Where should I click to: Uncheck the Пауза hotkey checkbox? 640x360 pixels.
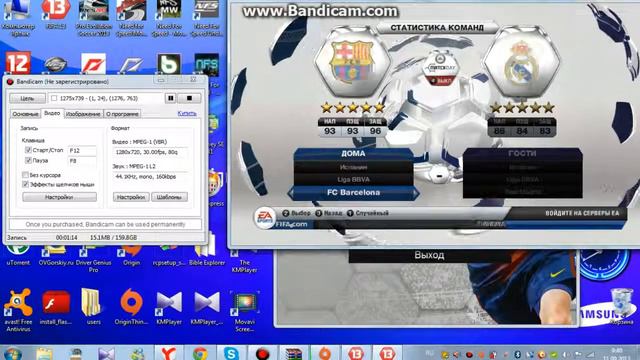point(28,160)
